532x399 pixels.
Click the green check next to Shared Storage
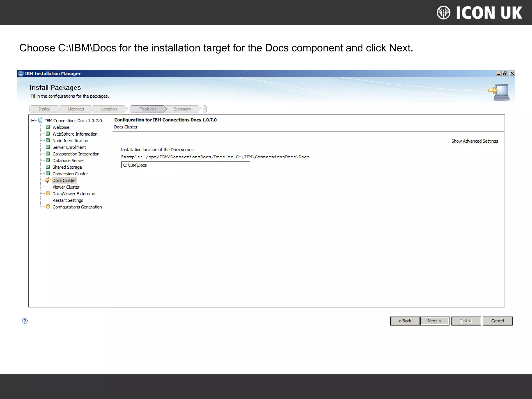tap(48, 167)
